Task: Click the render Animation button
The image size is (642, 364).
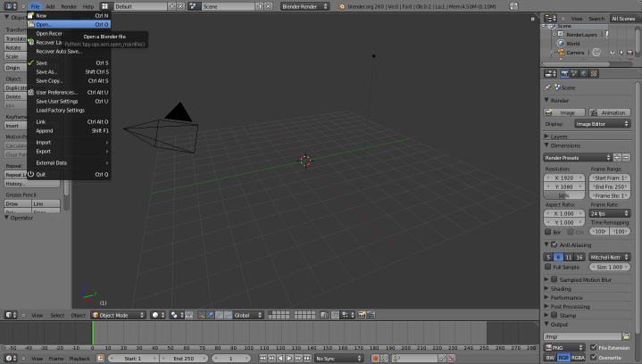Action: coord(610,112)
